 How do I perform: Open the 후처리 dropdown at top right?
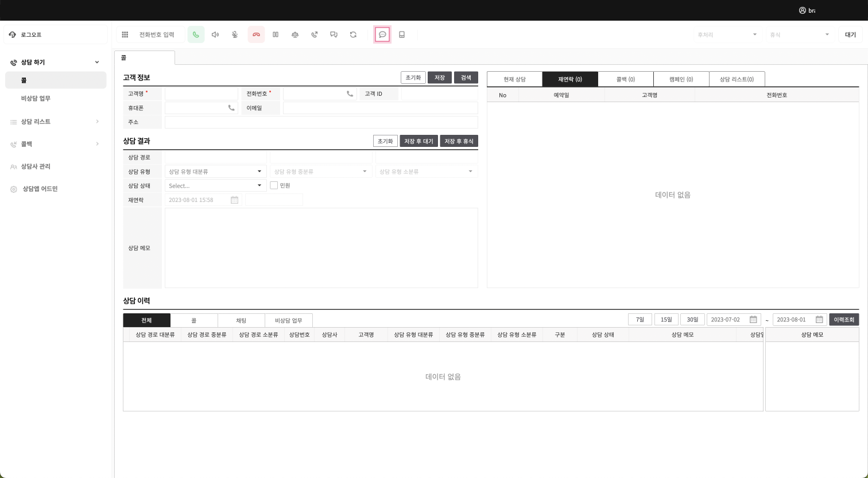tap(727, 34)
